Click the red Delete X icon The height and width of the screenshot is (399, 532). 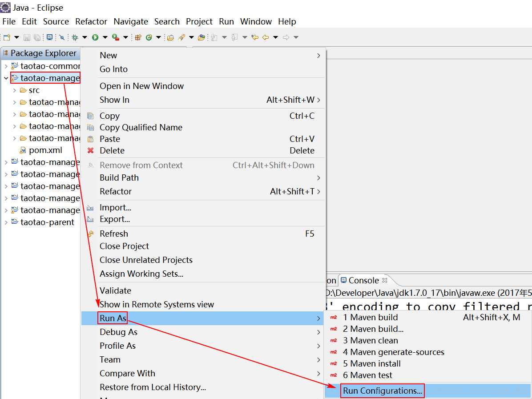[x=91, y=150]
